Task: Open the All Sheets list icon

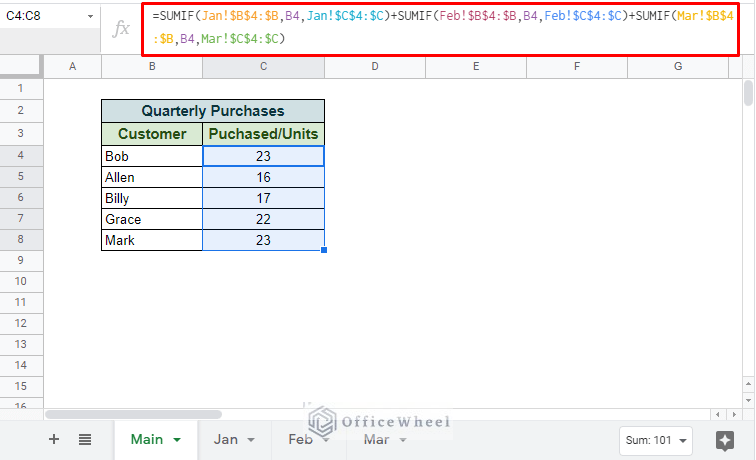Action: coord(85,439)
